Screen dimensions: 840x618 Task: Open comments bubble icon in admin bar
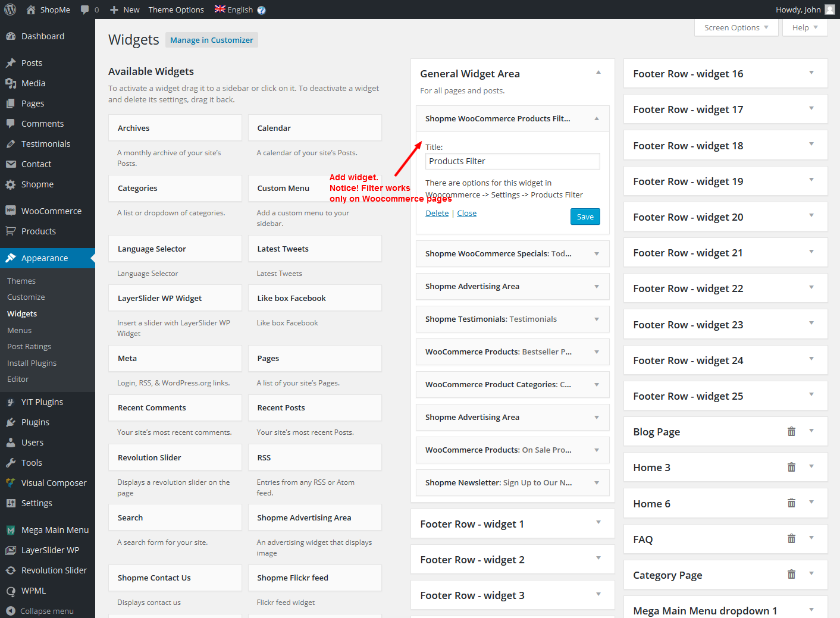click(x=85, y=10)
